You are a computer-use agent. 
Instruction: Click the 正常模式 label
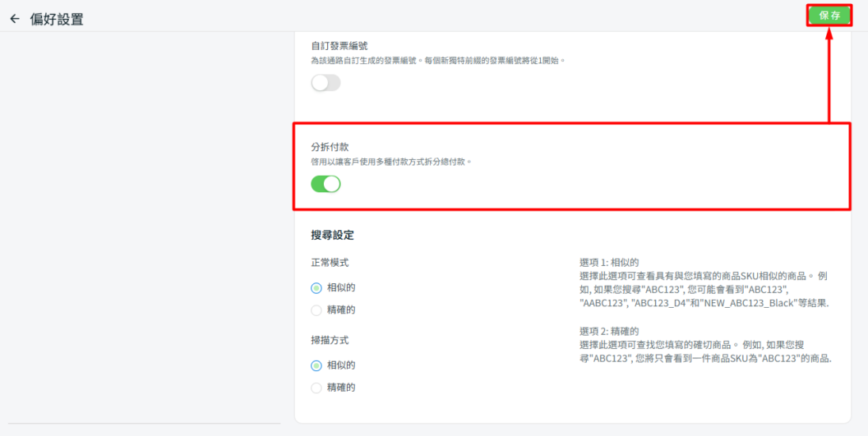330,263
